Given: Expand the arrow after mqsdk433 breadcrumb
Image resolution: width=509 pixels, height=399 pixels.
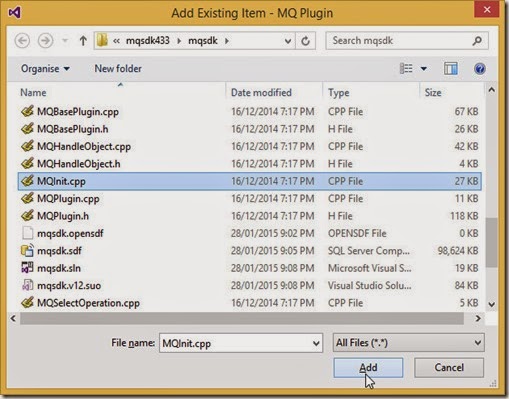Looking at the screenshot, I should pyautogui.click(x=179, y=41).
